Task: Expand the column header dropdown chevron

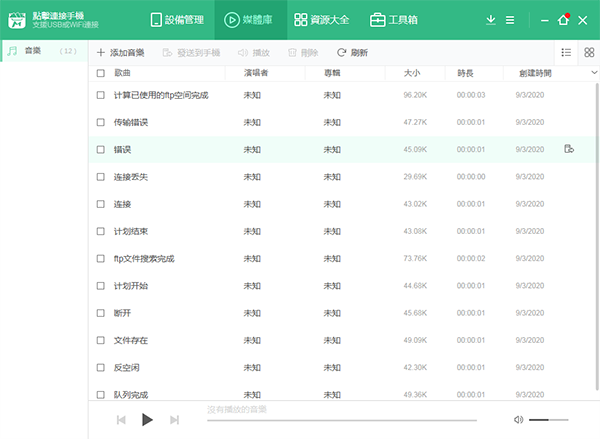Action: [x=594, y=72]
